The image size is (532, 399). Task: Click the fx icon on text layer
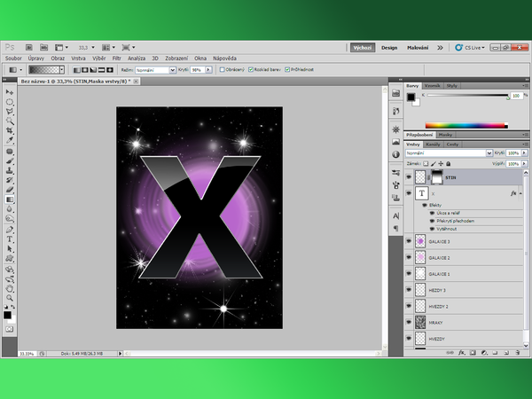(514, 192)
